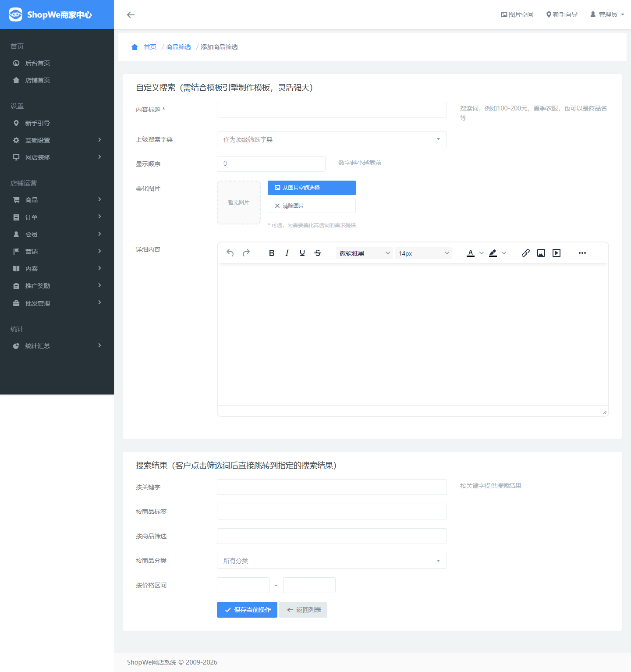Insert media video in editor

557,253
